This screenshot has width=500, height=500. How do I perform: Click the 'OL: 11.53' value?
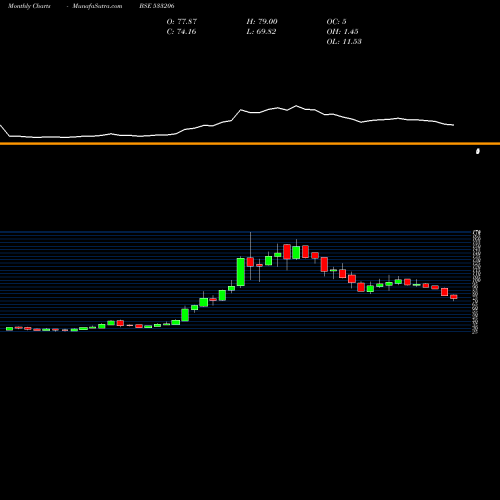point(344,41)
